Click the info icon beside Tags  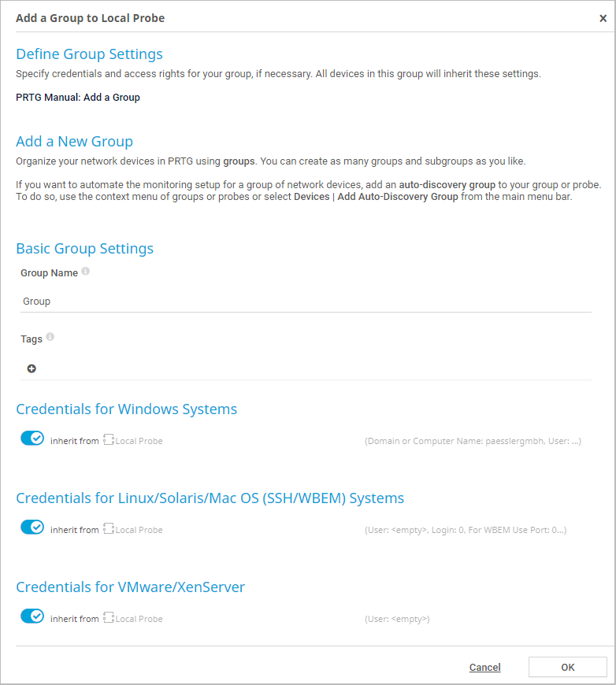50,337
